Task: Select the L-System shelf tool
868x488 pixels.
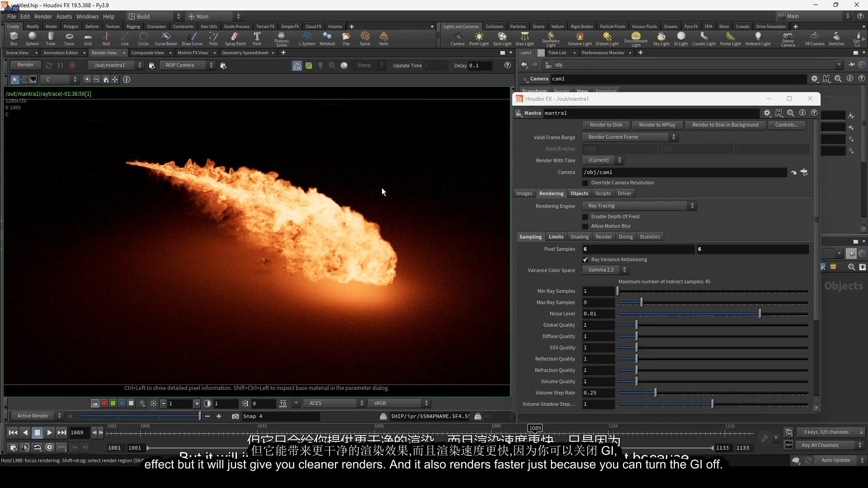Action: [307, 38]
